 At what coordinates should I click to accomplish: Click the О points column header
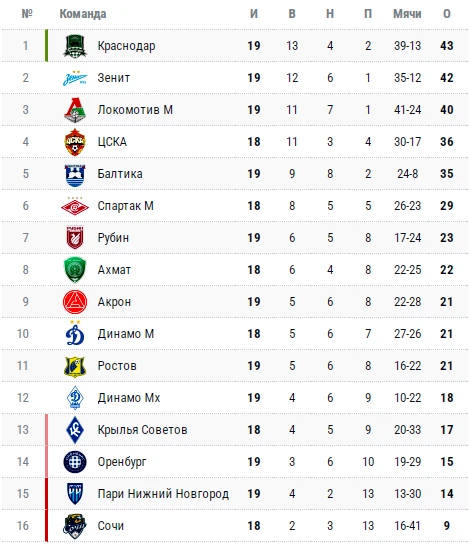point(447,14)
